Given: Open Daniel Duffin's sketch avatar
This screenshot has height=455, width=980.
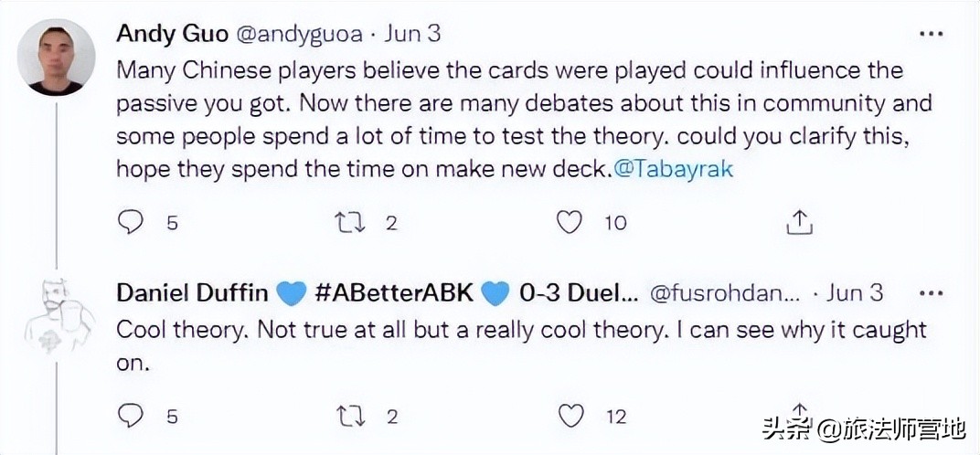Looking at the screenshot, I should pyautogui.click(x=56, y=314).
